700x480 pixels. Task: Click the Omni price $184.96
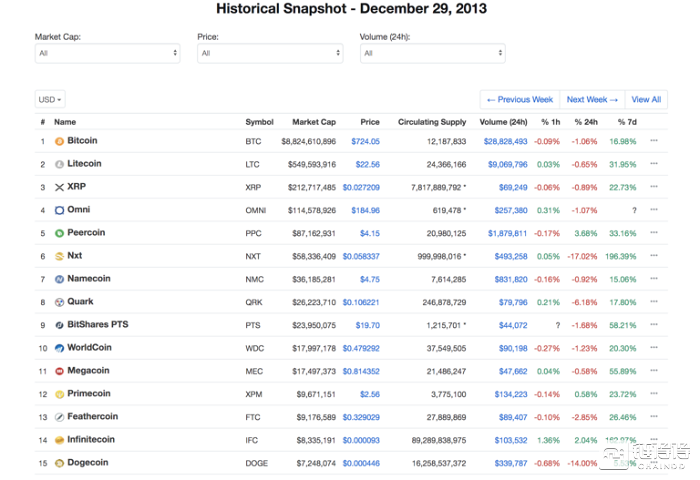point(365,210)
